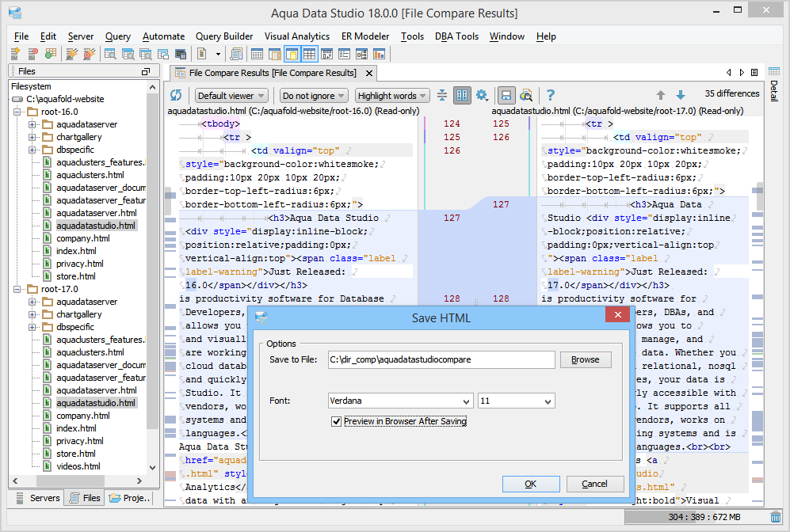790x532 pixels.
Task: Collapse the root-16.0 folder
Action: point(17,112)
